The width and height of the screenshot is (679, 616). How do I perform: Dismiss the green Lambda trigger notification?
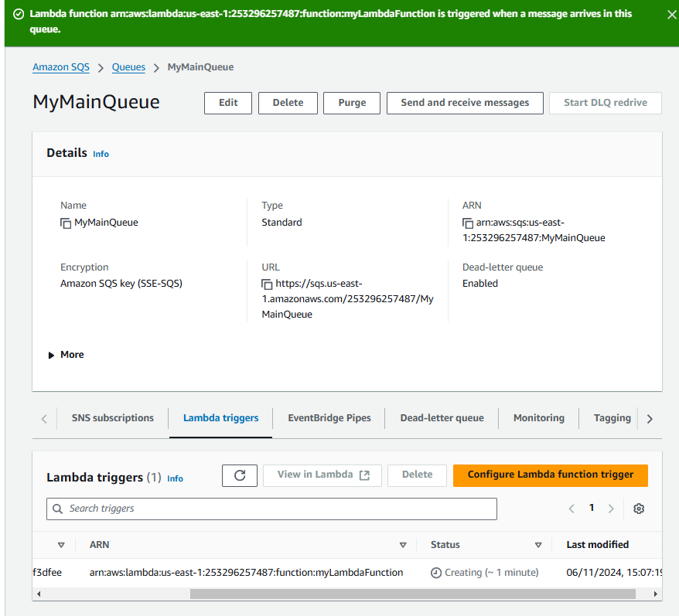pyautogui.click(x=672, y=14)
